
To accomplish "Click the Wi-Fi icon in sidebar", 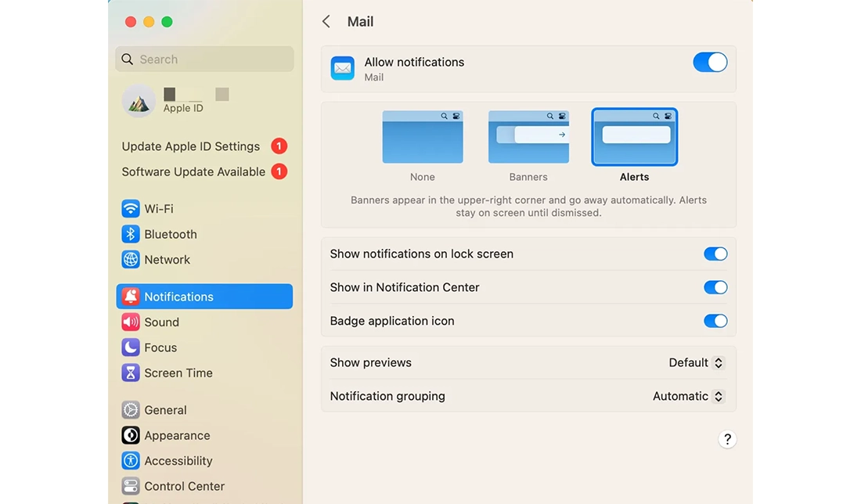I will (131, 209).
